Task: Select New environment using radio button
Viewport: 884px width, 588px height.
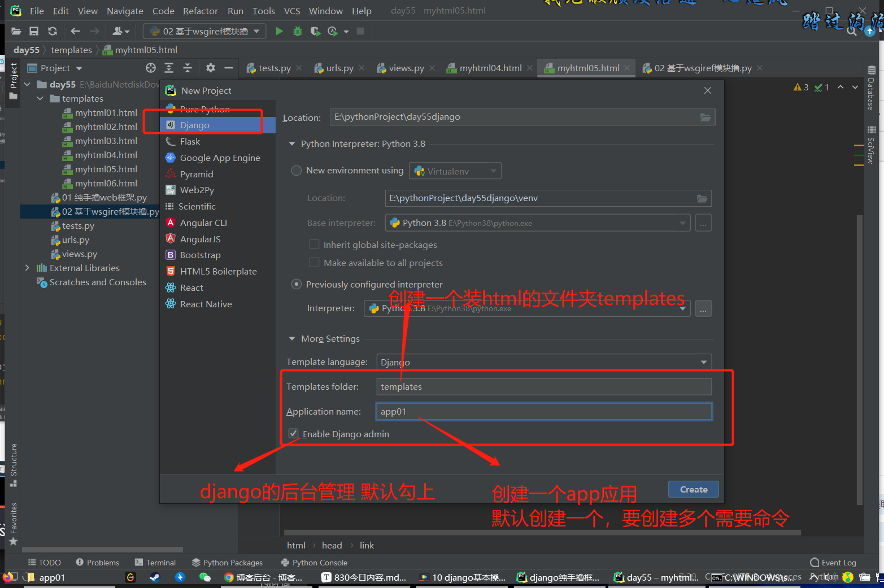Action: click(296, 171)
